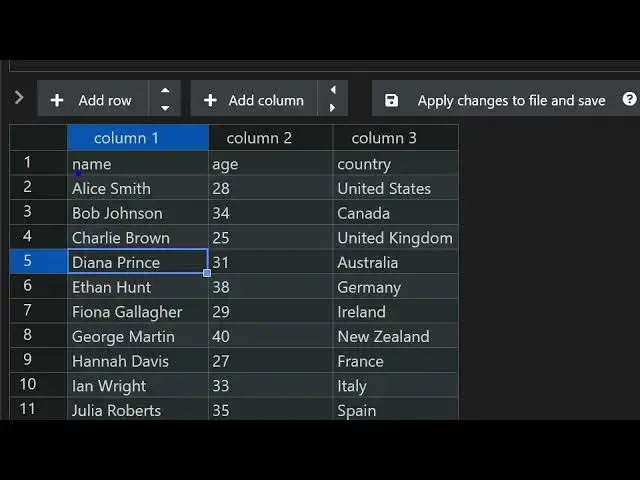640x480 pixels.
Task: Select the 'Italy' cell
Action: 396,385
